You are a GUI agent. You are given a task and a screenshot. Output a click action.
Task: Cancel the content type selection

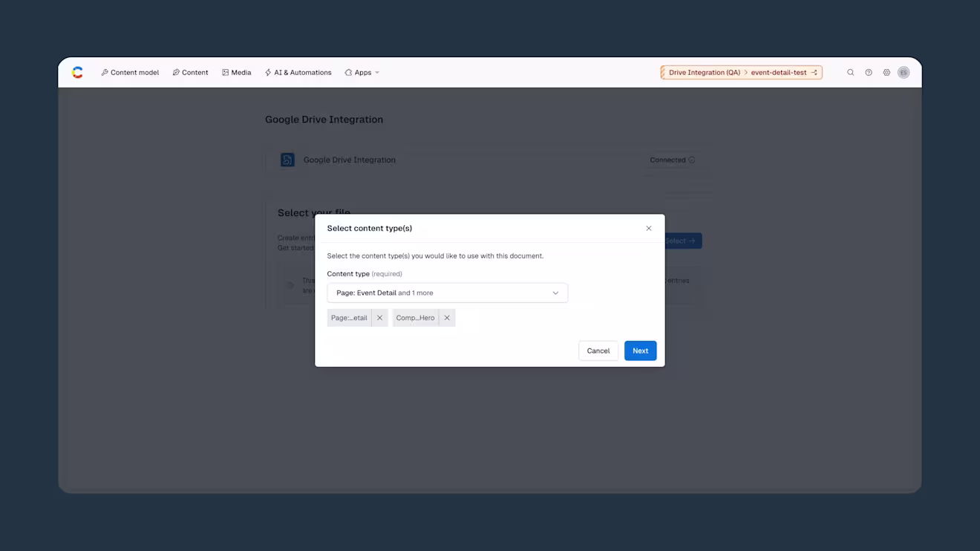[598, 351]
